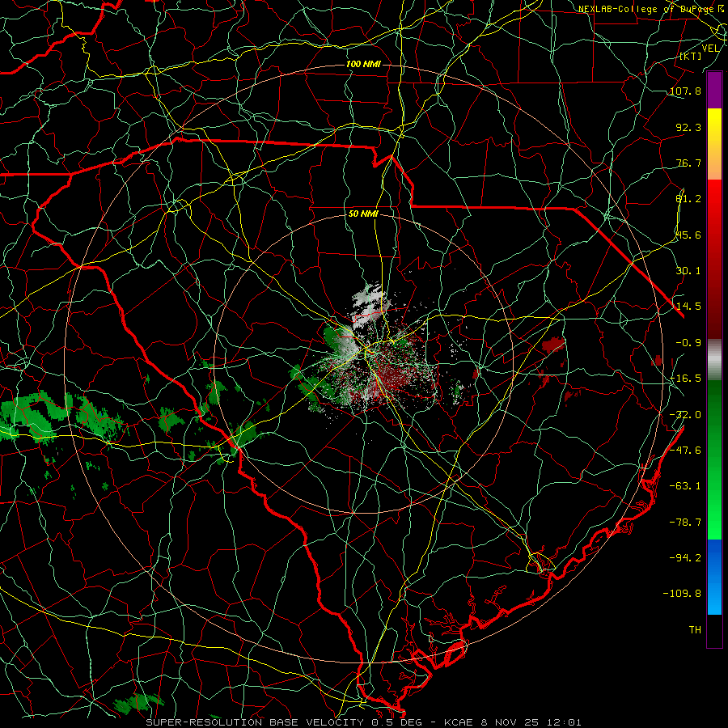Click the 45.6 value on velocity scale
The width and height of the screenshot is (728, 728).
click(x=688, y=235)
